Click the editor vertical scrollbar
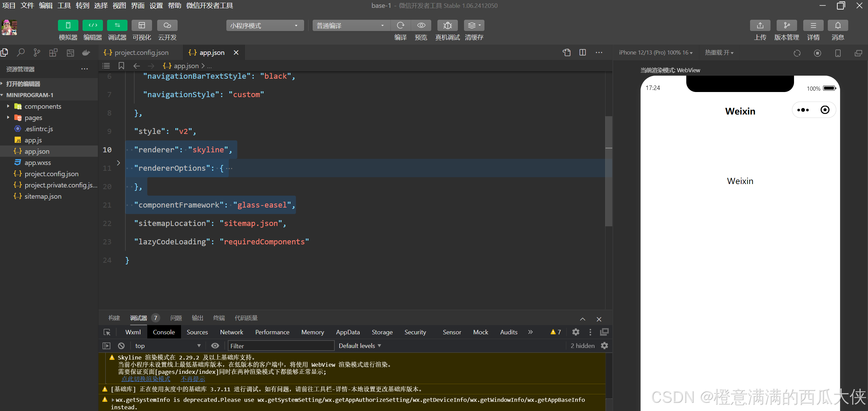Image resolution: width=868 pixels, height=411 pixels. click(609, 170)
